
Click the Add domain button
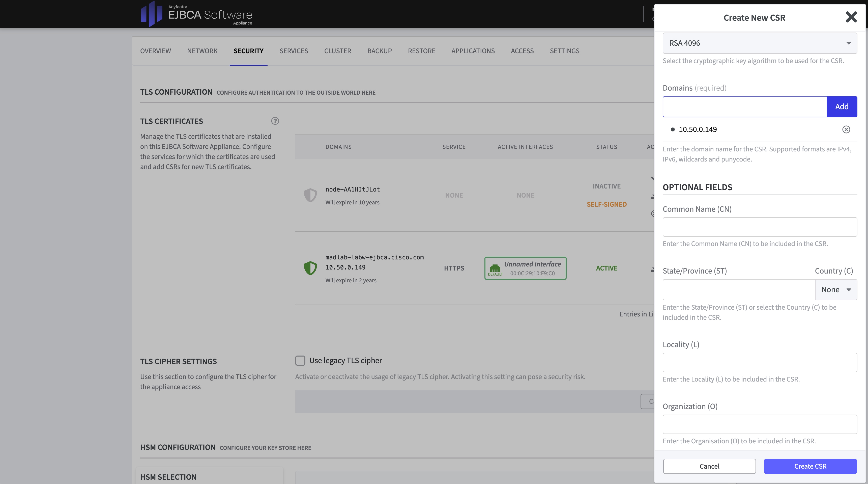tap(842, 106)
